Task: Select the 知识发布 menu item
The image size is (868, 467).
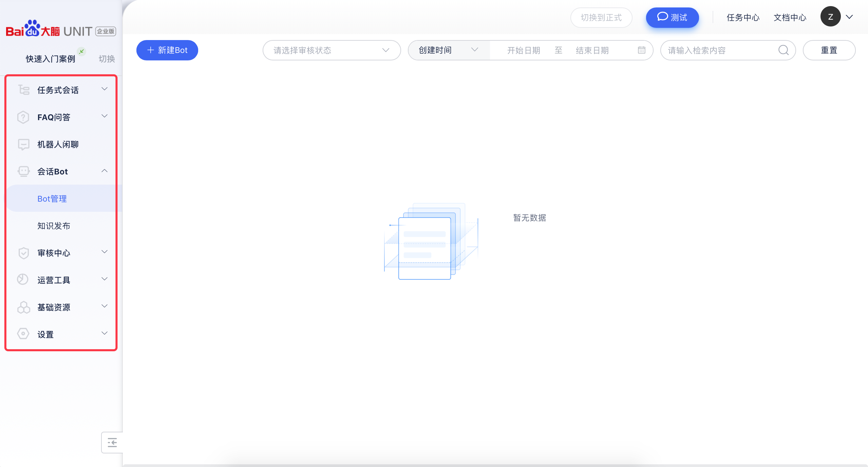Action: click(54, 226)
